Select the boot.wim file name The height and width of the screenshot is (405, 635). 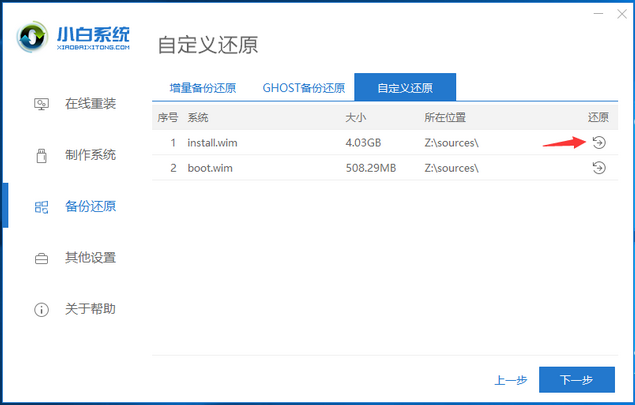(x=210, y=168)
